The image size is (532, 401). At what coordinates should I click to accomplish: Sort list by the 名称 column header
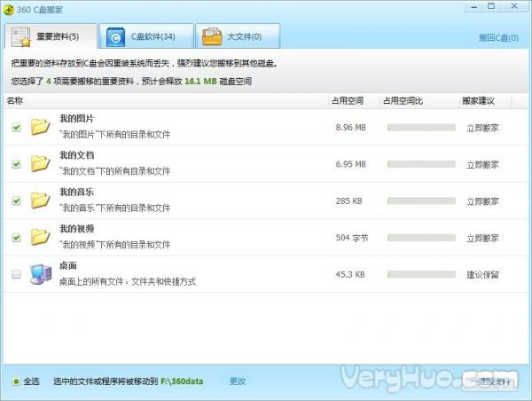coord(15,101)
